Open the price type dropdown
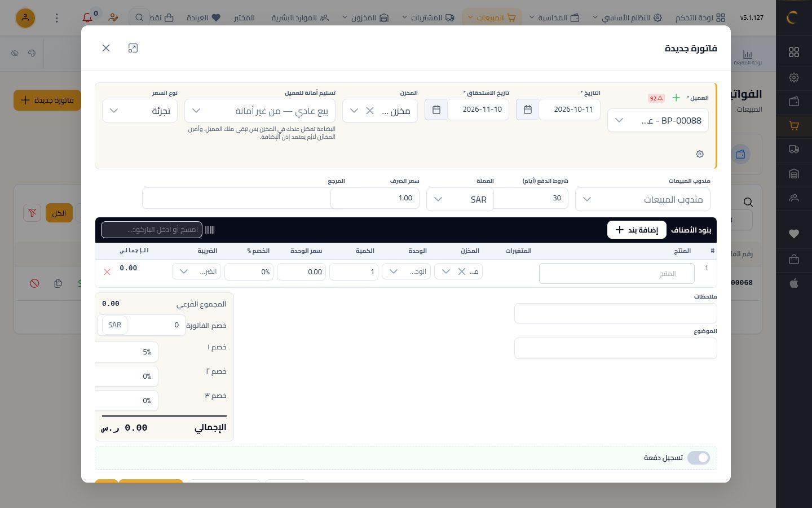The width and height of the screenshot is (812, 508). 140,111
